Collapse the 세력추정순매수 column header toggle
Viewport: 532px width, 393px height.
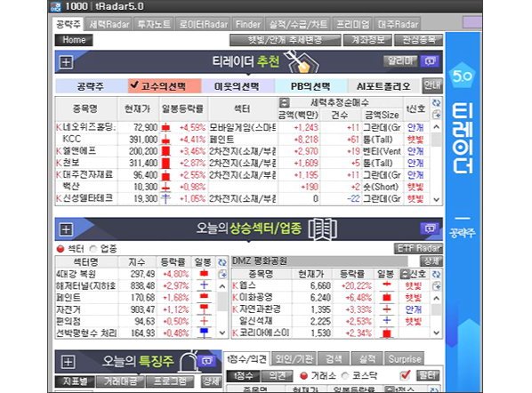tap(285, 102)
